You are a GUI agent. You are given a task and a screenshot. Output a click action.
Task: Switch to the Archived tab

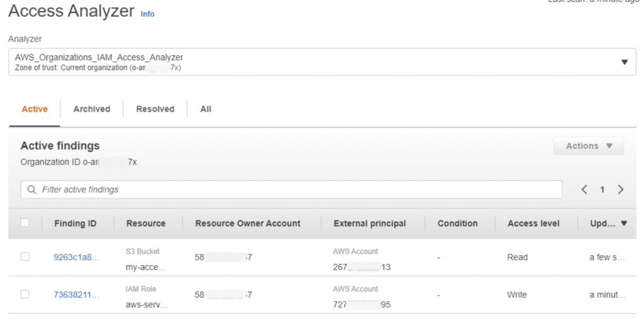(x=92, y=109)
